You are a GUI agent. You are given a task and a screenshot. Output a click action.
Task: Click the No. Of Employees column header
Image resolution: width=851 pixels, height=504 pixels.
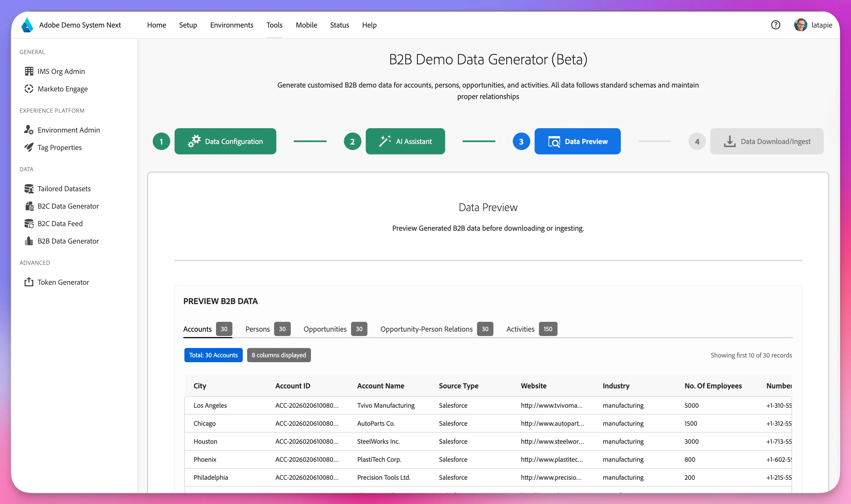pos(713,386)
